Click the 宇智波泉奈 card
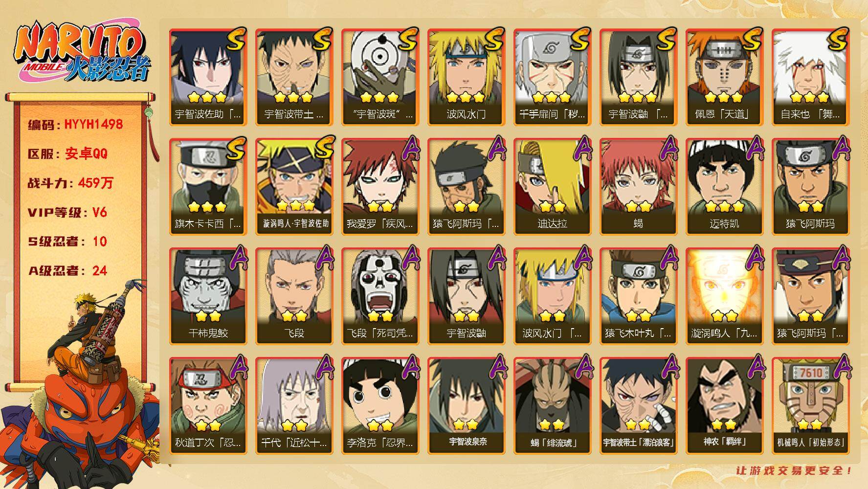The height and width of the screenshot is (489, 868). coord(467,406)
